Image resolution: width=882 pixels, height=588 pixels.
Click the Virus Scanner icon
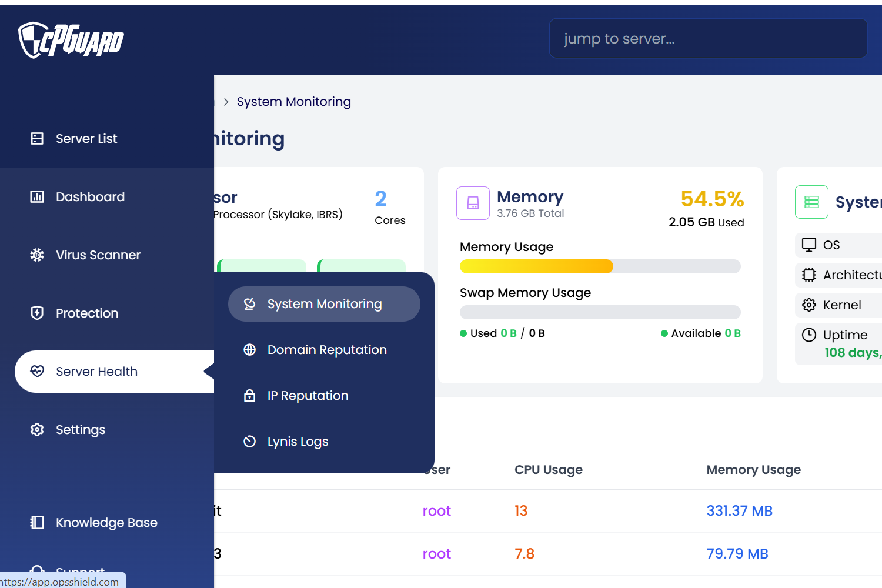pyautogui.click(x=37, y=255)
